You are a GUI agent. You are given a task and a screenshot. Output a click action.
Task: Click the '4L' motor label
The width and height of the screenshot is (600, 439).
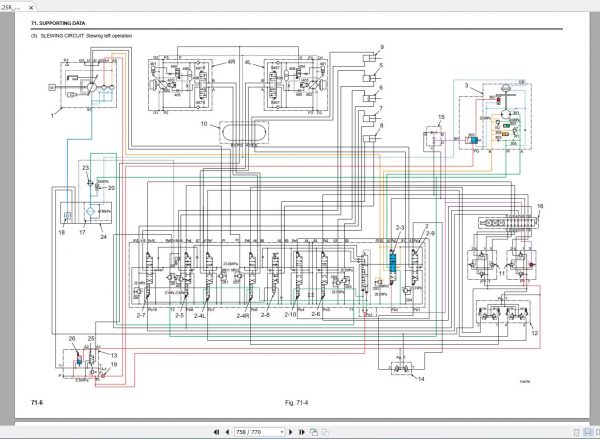click(x=248, y=62)
